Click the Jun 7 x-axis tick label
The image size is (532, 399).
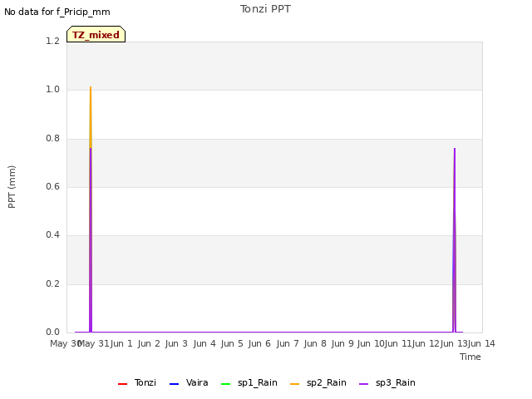288,343
